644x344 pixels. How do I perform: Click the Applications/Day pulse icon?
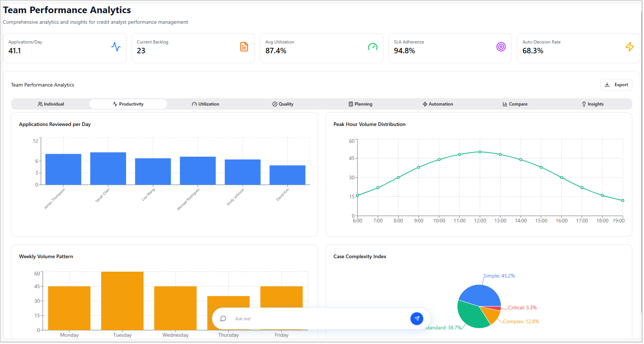pyautogui.click(x=116, y=47)
